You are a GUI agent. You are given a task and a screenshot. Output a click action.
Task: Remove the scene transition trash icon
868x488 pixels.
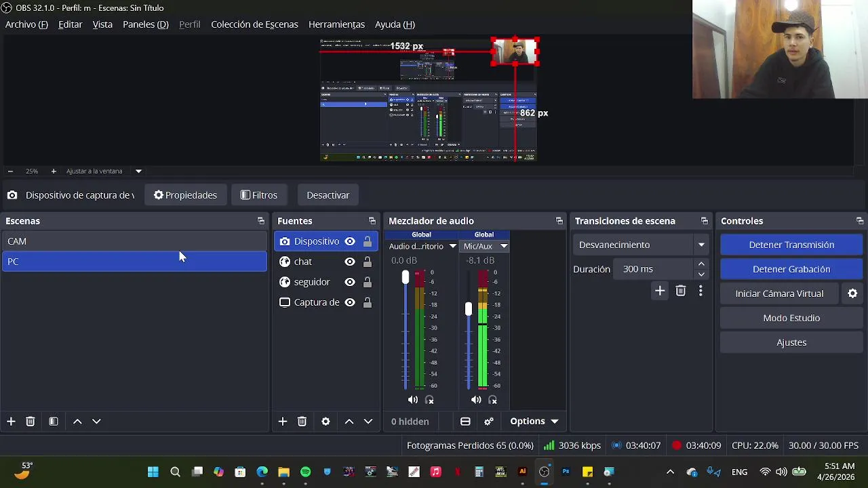[x=681, y=291]
